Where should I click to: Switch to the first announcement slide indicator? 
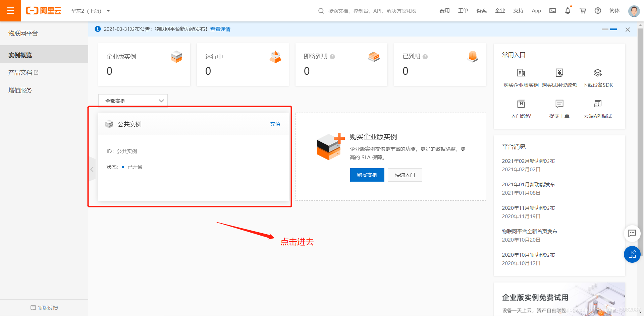(605, 29)
